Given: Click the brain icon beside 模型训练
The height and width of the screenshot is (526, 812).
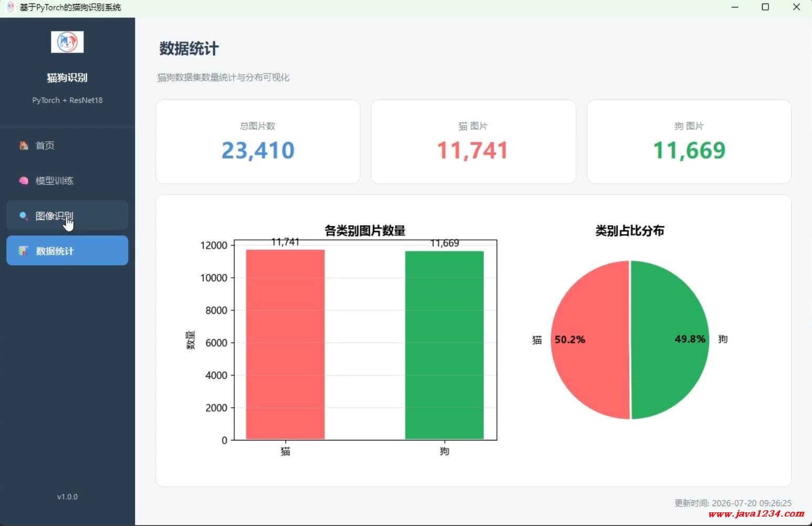Looking at the screenshot, I should click(x=24, y=181).
